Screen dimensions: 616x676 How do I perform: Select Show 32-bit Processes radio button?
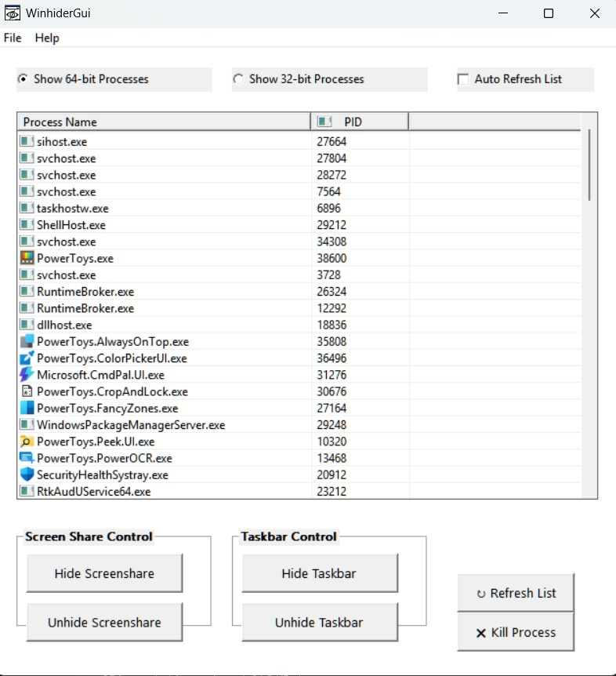[237, 79]
